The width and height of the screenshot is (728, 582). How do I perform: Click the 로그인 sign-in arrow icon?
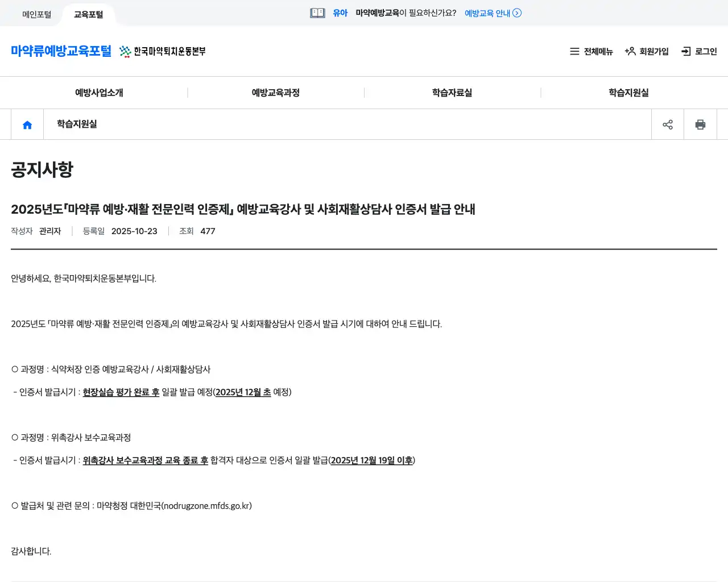point(685,51)
